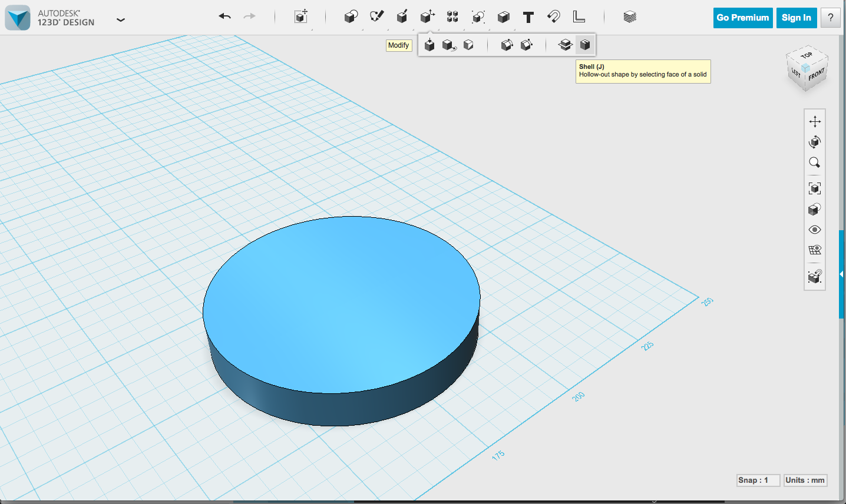Viewport: 846px width, 504px height.
Task: Select TOP face on the view cube
Action: click(x=807, y=55)
